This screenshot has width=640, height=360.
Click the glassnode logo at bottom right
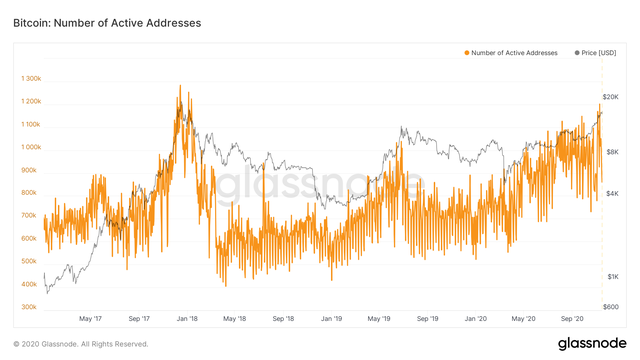point(592,343)
